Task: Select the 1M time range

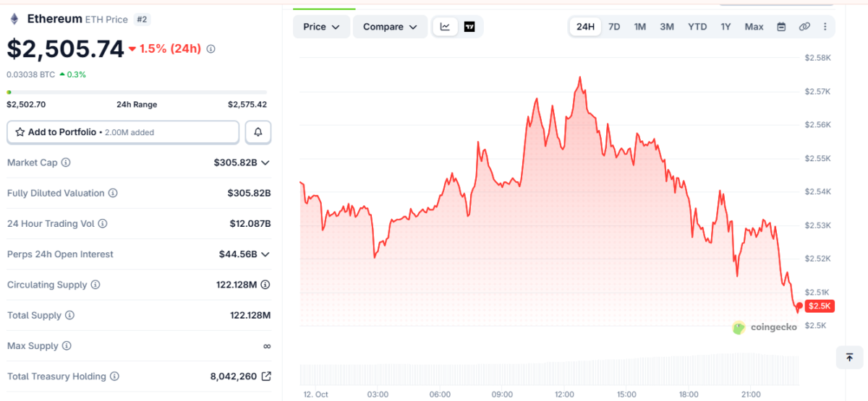Action: click(x=640, y=27)
